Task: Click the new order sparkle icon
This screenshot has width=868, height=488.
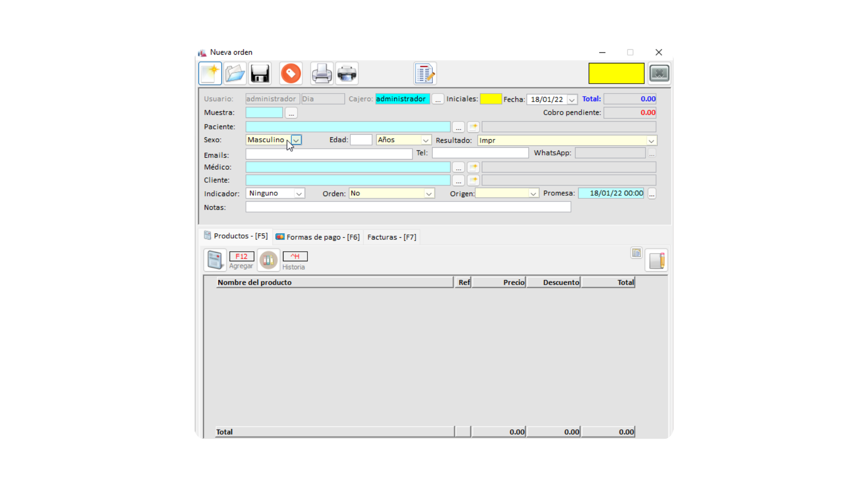Action: point(210,74)
